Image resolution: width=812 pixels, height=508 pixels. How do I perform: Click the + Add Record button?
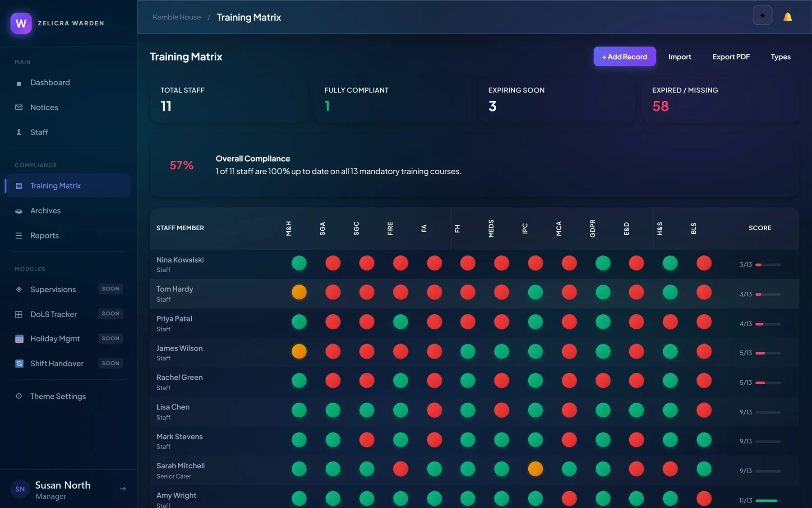624,56
